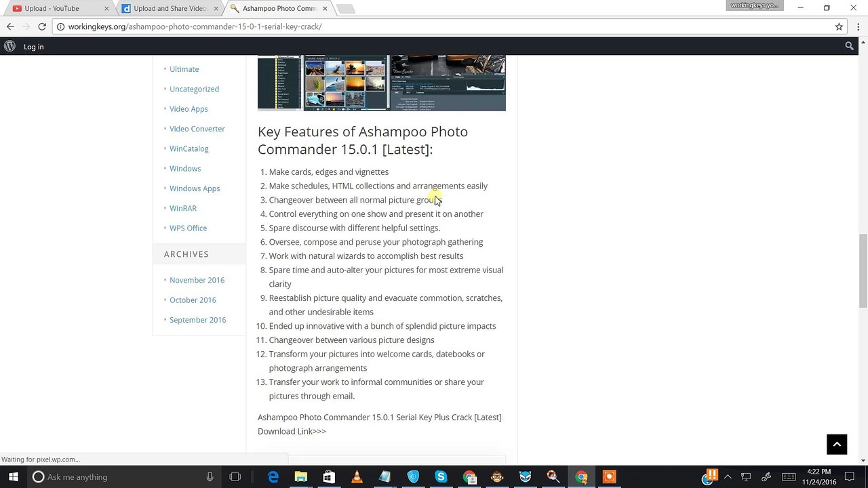Click the page vertical scrollbar thumb
868x488 pixels.
click(863, 270)
